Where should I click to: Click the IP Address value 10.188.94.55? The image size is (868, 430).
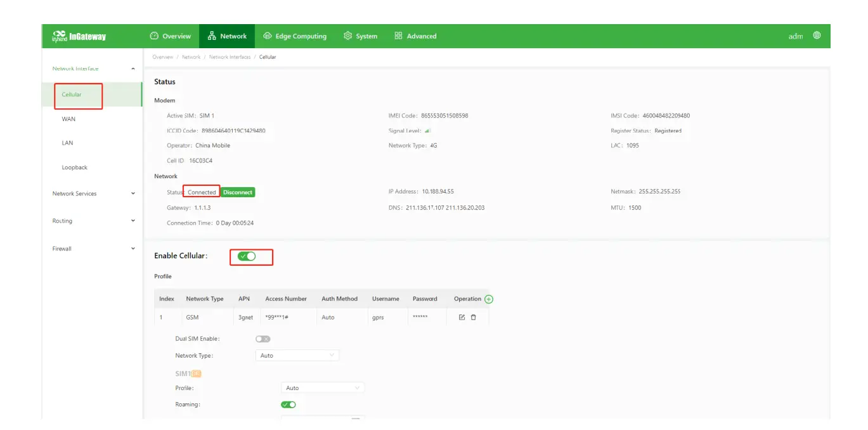coord(437,192)
